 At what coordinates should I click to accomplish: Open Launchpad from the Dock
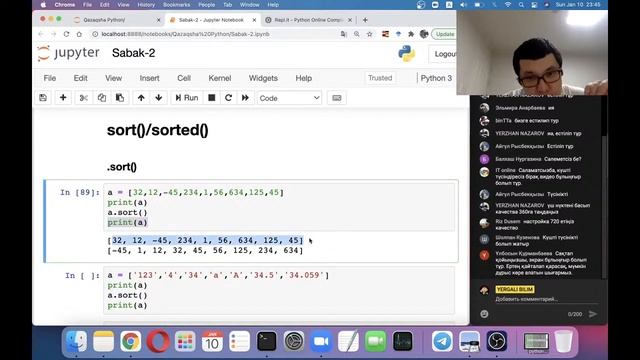point(185,341)
